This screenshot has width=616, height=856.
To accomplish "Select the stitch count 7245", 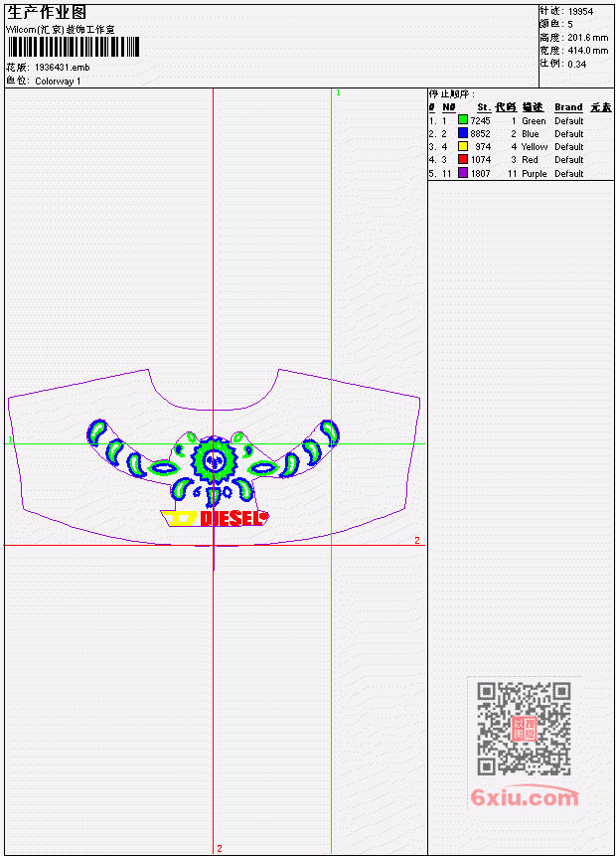I will [x=480, y=120].
